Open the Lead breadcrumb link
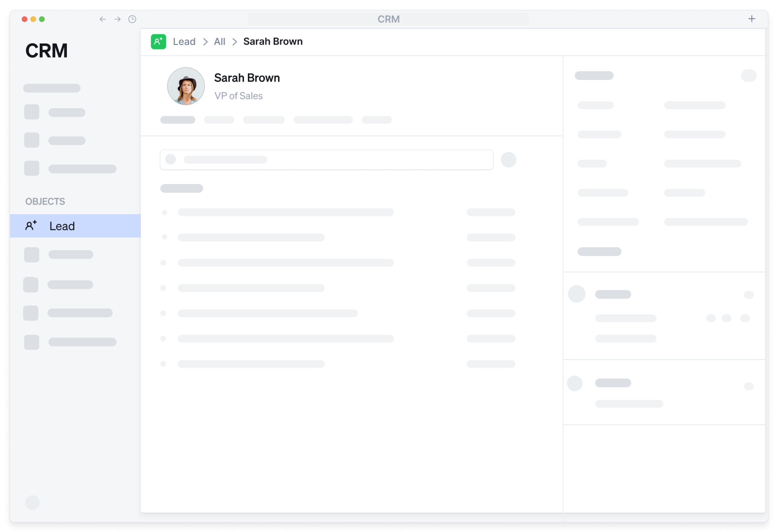Image resolution: width=778 pixels, height=532 pixels. (x=184, y=42)
